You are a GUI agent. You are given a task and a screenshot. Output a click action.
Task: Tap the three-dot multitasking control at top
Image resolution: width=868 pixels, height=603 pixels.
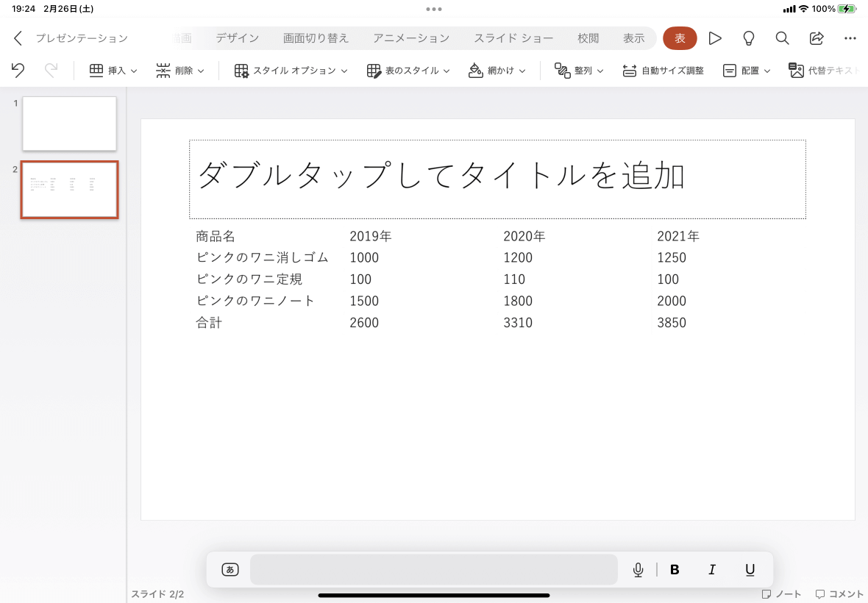tap(434, 9)
